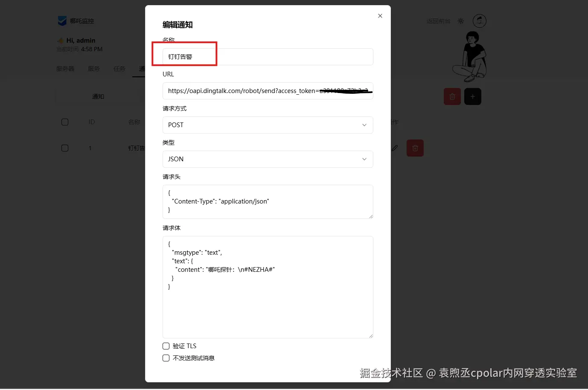The width and height of the screenshot is (588, 390).
Task: Toggle the light/dark theme sun icon
Action: pos(461,21)
